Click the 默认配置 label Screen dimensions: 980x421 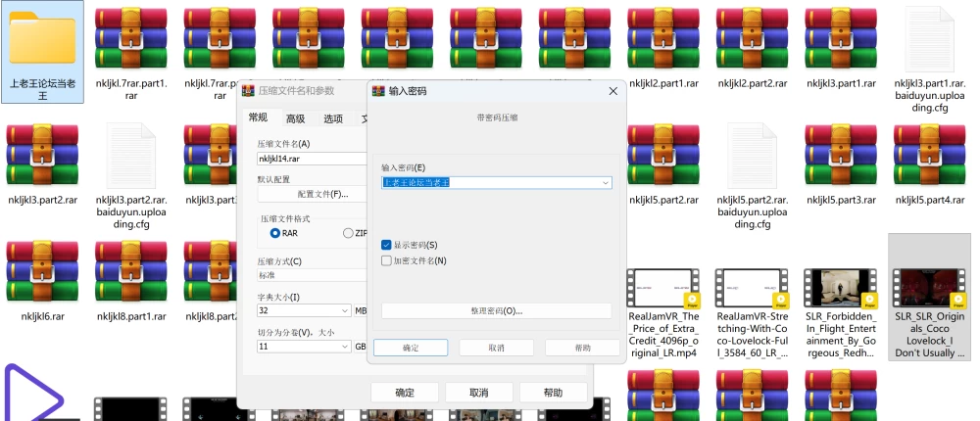click(273, 179)
